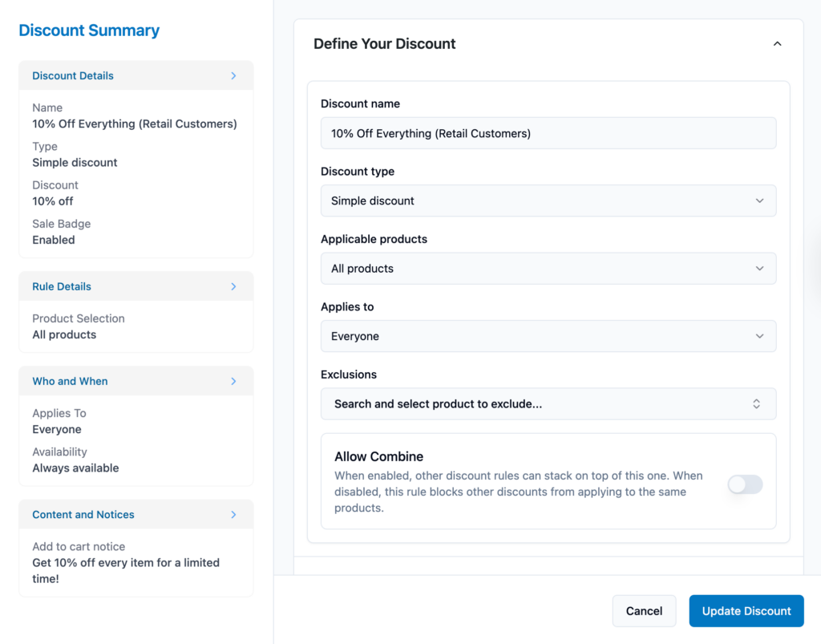
Task: Open the Applicable products dropdown
Action: coord(548,268)
